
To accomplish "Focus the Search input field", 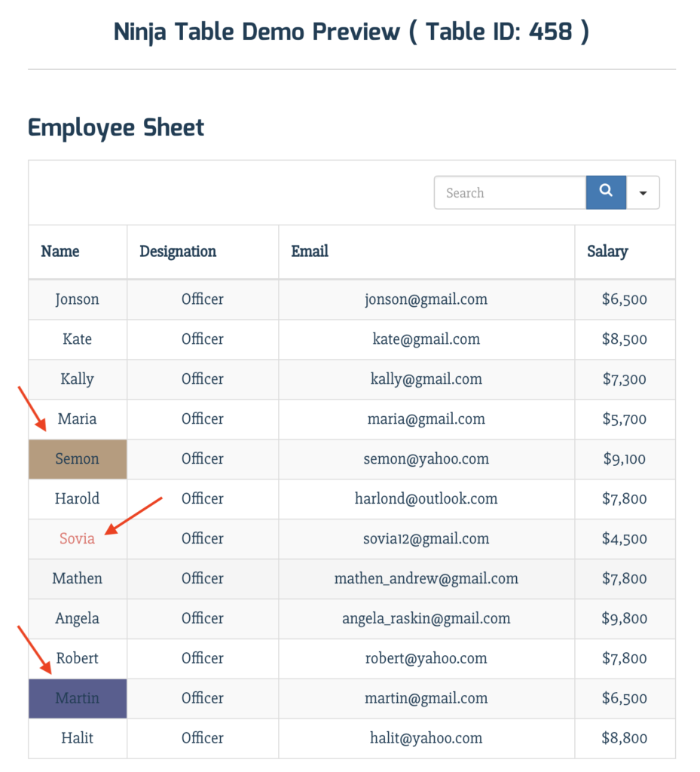I will point(510,192).
